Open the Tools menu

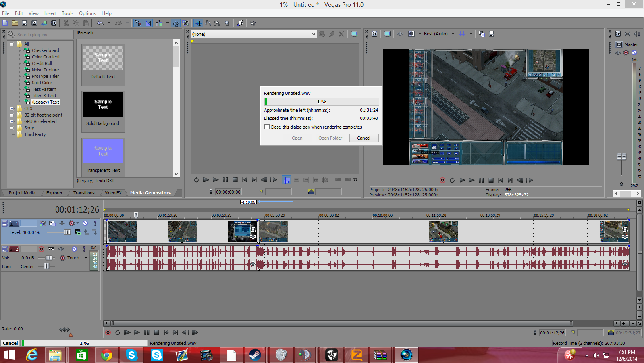(x=67, y=13)
